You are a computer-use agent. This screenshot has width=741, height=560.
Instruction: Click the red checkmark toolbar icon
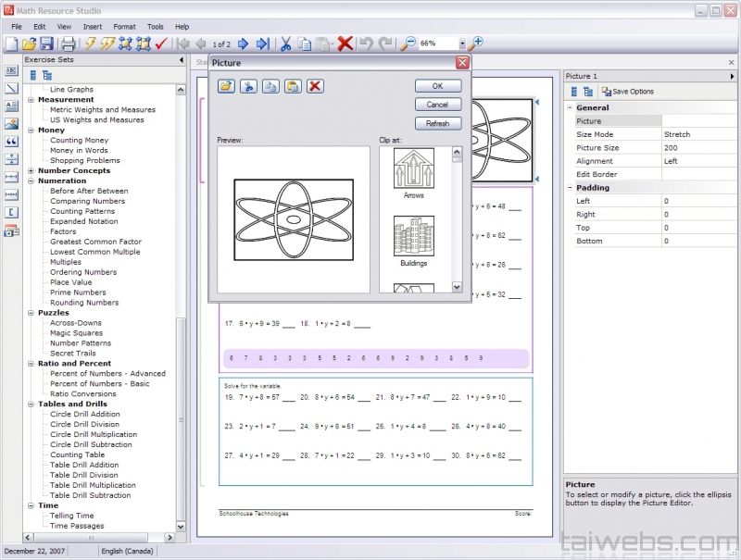(161, 44)
